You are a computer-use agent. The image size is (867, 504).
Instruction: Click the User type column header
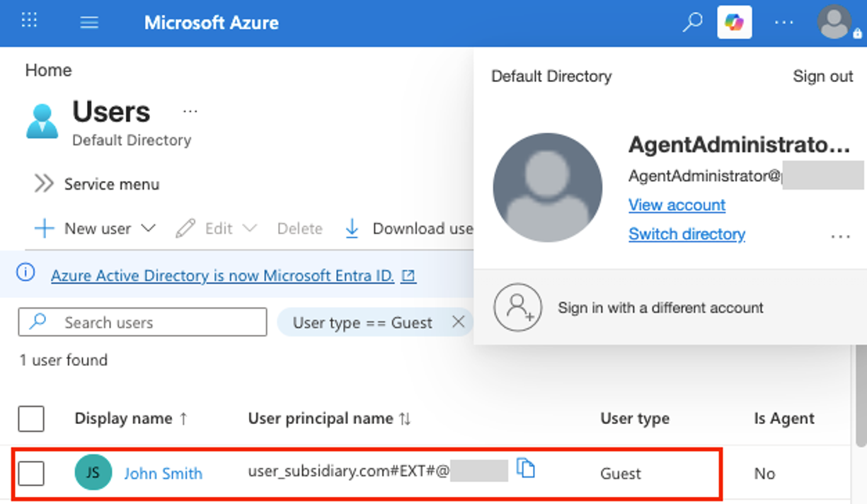635,418
